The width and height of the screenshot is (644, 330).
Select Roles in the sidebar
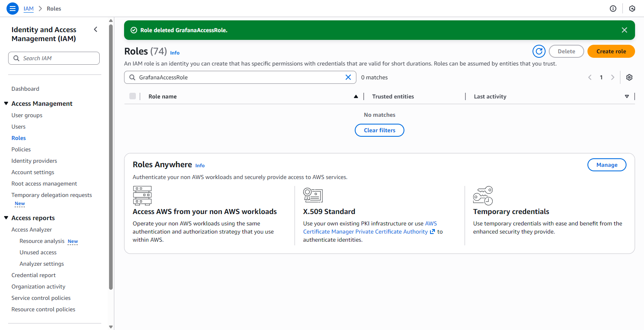click(x=19, y=138)
